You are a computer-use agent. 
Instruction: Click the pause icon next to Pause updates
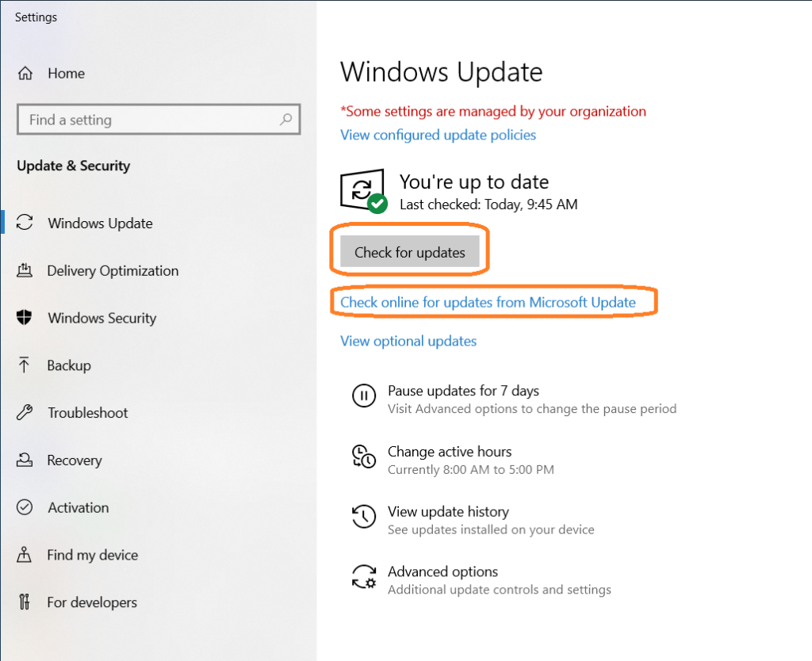point(364,396)
